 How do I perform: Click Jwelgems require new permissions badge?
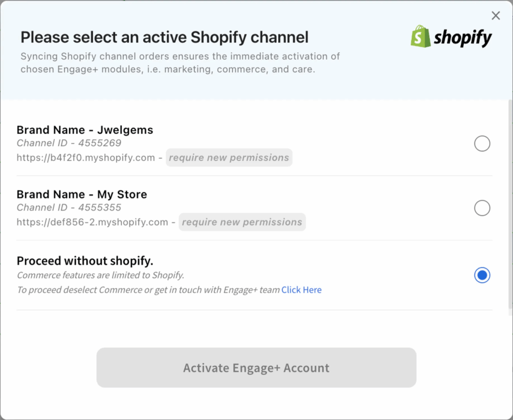(x=229, y=158)
